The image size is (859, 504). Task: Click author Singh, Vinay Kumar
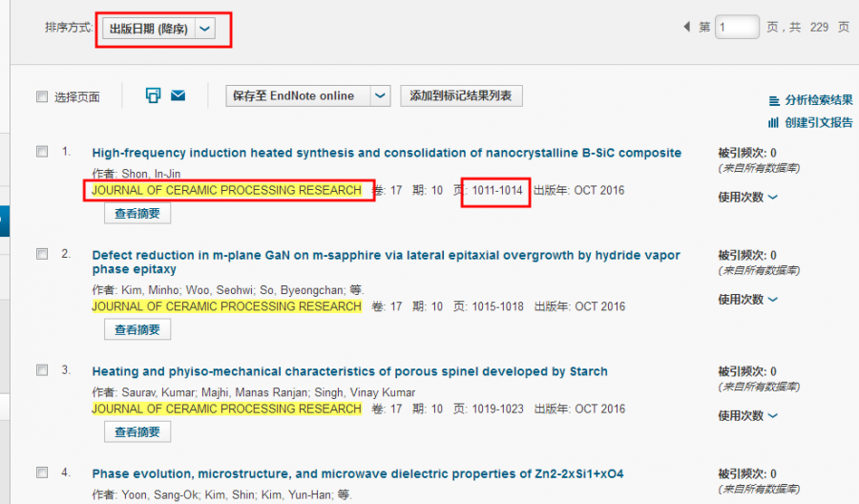pyautogui.click(x=365, y=392)
